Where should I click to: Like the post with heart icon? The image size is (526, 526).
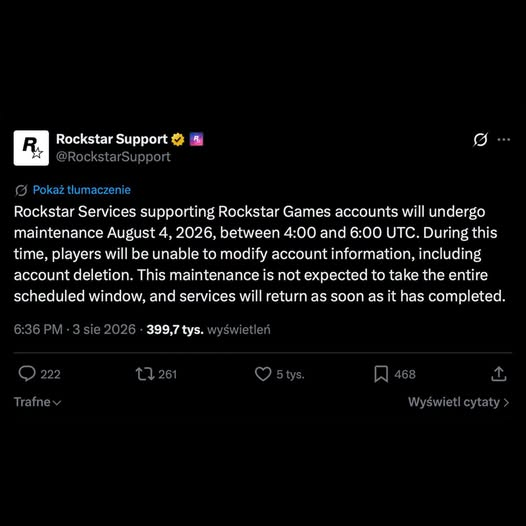[x=263, y=374]
